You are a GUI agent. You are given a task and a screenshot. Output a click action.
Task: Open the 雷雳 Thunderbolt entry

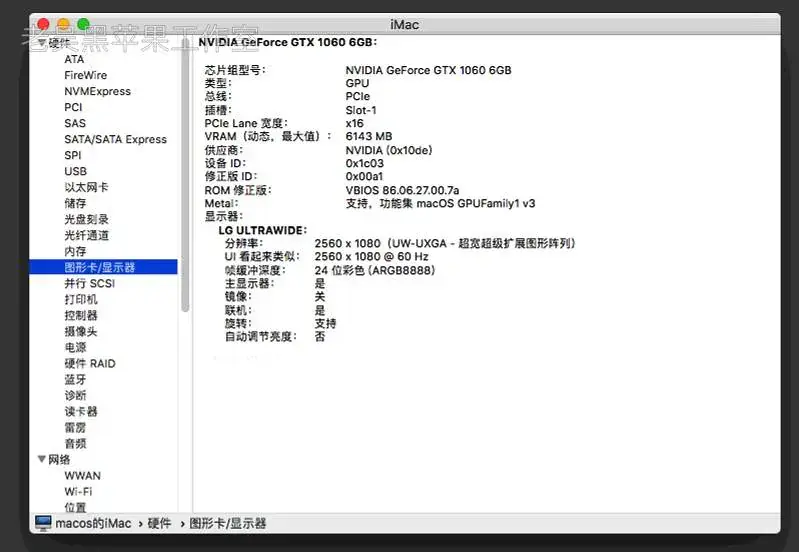click(75, 427)
